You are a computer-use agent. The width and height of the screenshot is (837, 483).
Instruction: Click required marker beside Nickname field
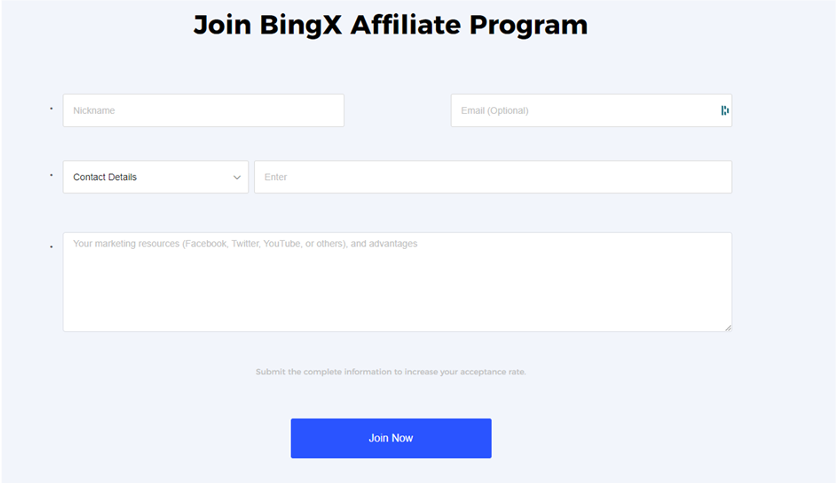click(x=51, y=109)
